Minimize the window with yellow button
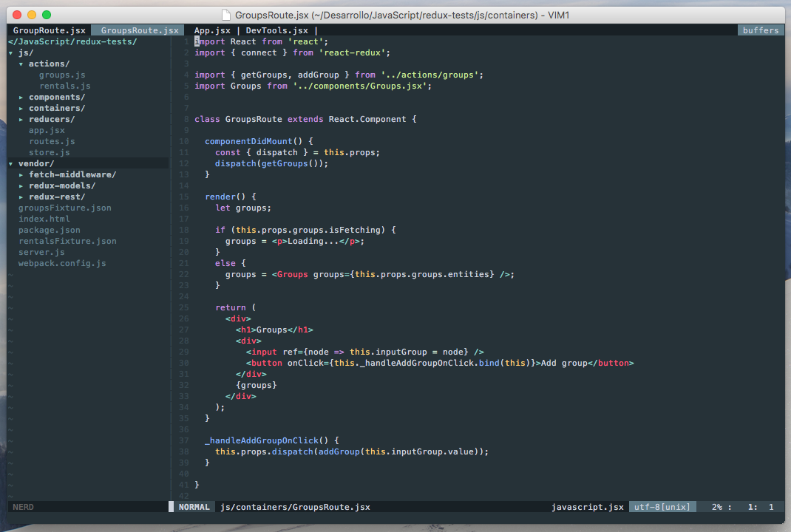This screenshot has width=791, height=532. (32, 15)
